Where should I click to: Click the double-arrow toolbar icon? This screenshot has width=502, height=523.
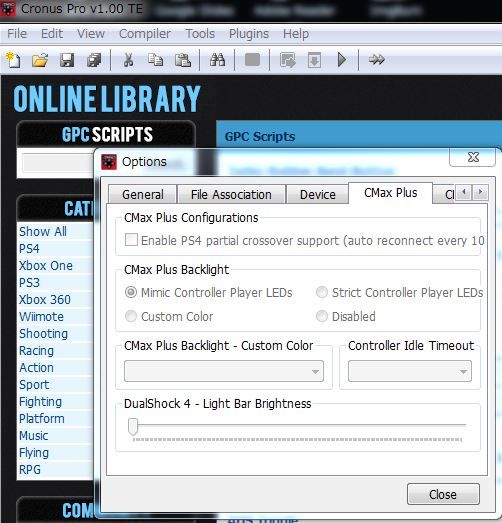pyautogui.click(x=377, y=60)
